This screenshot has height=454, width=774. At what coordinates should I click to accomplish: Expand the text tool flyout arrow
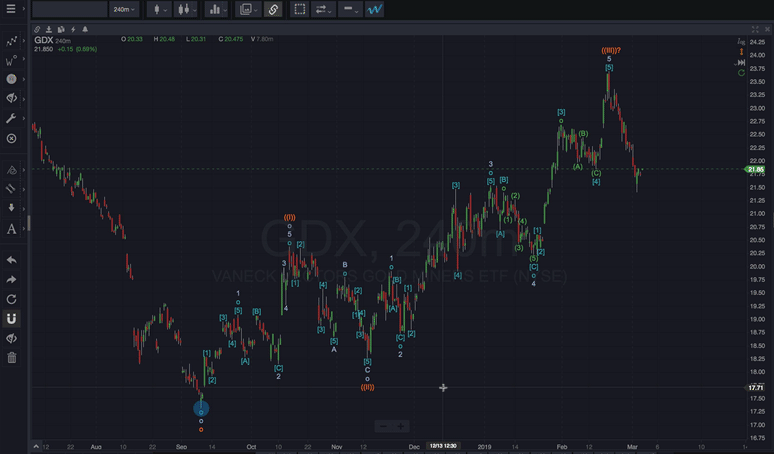pyautogui.click(x=23, y=227)
